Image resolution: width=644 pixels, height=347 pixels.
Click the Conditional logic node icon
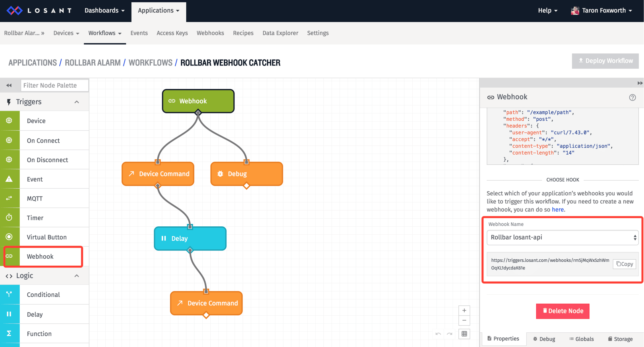9,294
